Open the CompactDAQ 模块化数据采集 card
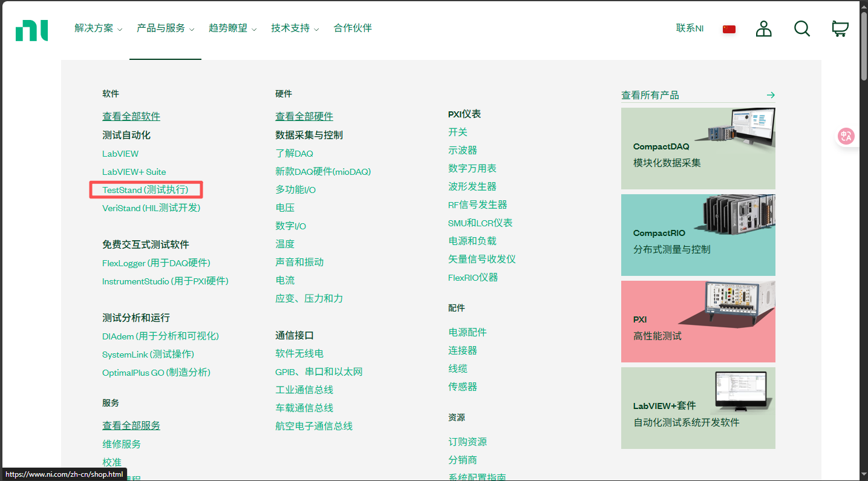Image resolution: width=868 pixels, height=481 pixels. coord(698,148)
